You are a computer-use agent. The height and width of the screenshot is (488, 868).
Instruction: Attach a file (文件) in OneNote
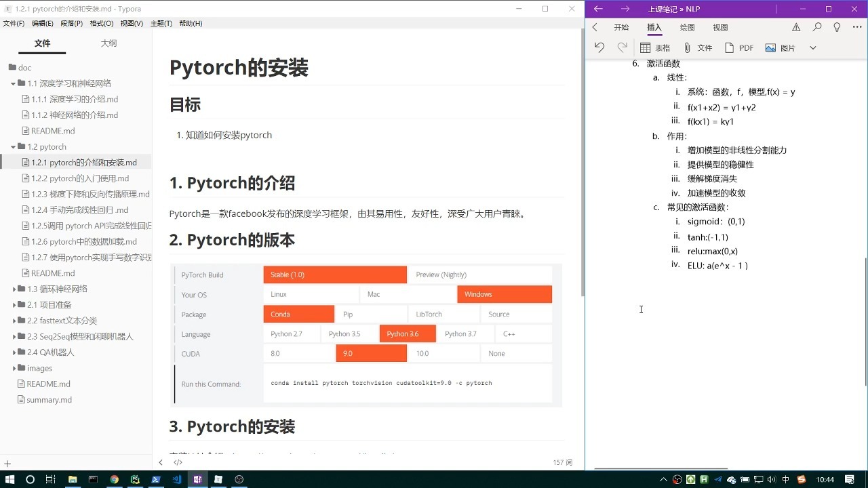point(698,48)
